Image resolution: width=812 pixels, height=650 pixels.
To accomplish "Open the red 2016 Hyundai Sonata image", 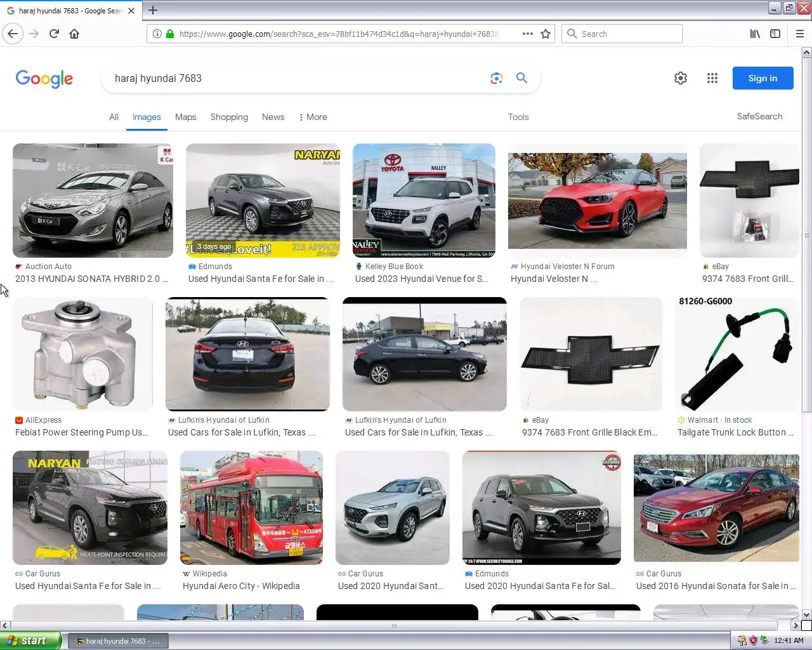I will [716, 508].
